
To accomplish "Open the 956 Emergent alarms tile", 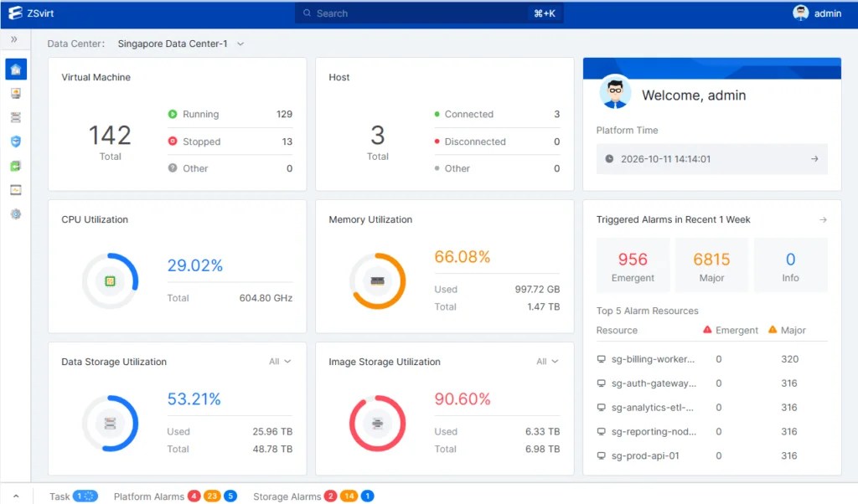I will [633, 265].
